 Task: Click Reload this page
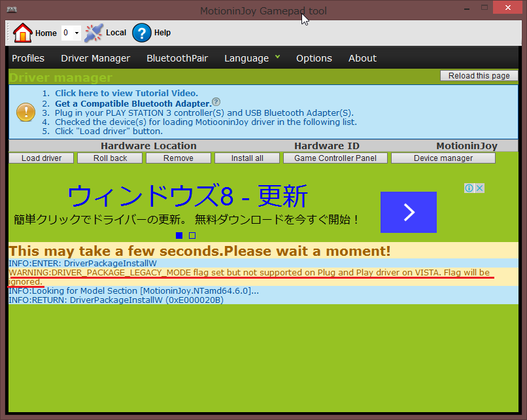point(479,75)
